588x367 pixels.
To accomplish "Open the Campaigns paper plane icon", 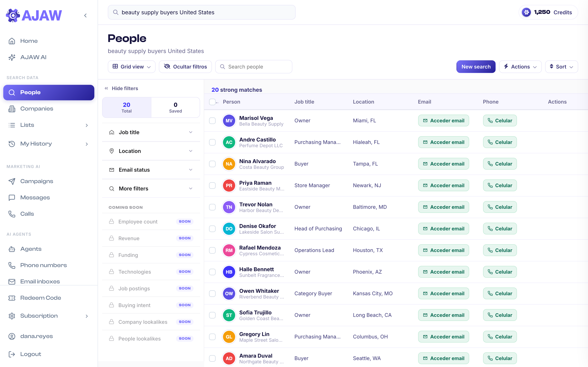I will [12, 181].
